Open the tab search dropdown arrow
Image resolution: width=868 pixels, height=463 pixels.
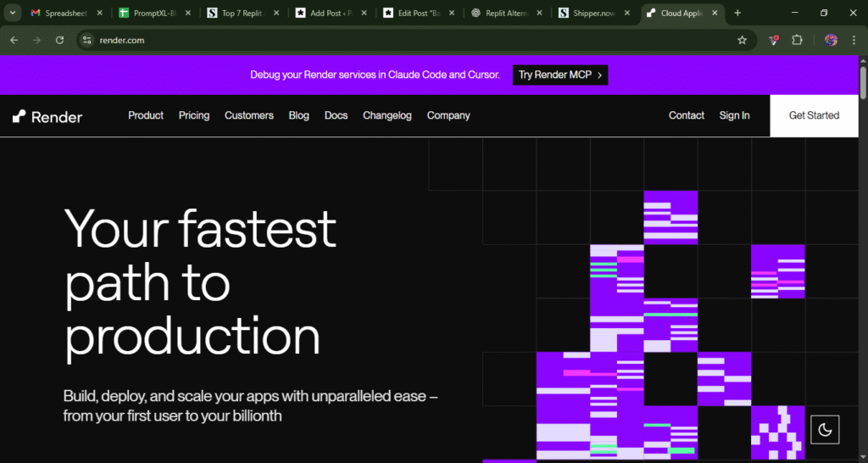point(12,13)
